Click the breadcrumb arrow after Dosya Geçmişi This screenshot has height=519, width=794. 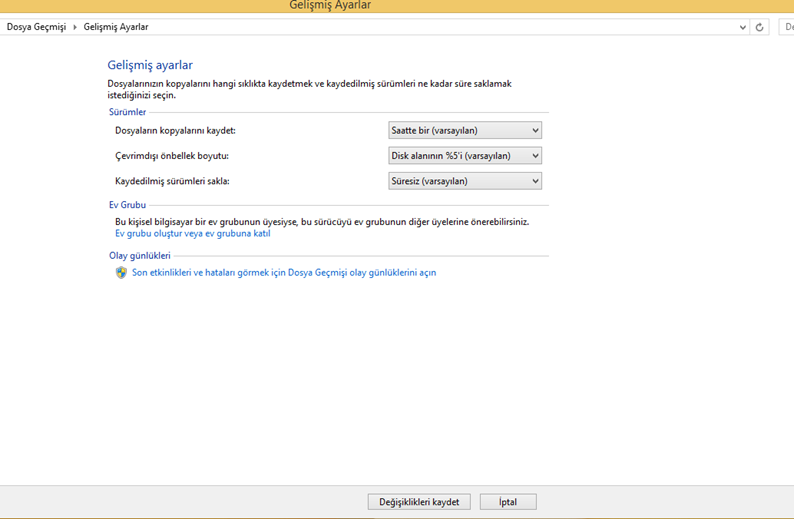point(75,27)
